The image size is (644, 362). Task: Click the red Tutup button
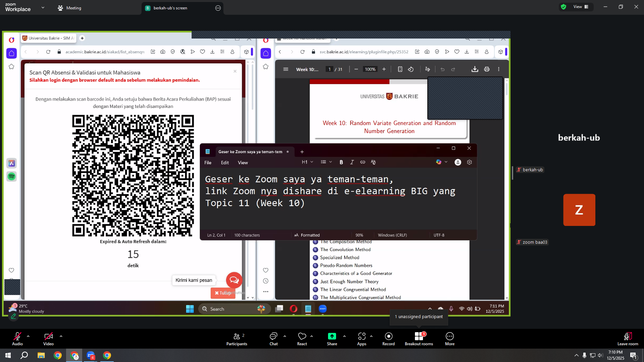click(x=223, y=293)
